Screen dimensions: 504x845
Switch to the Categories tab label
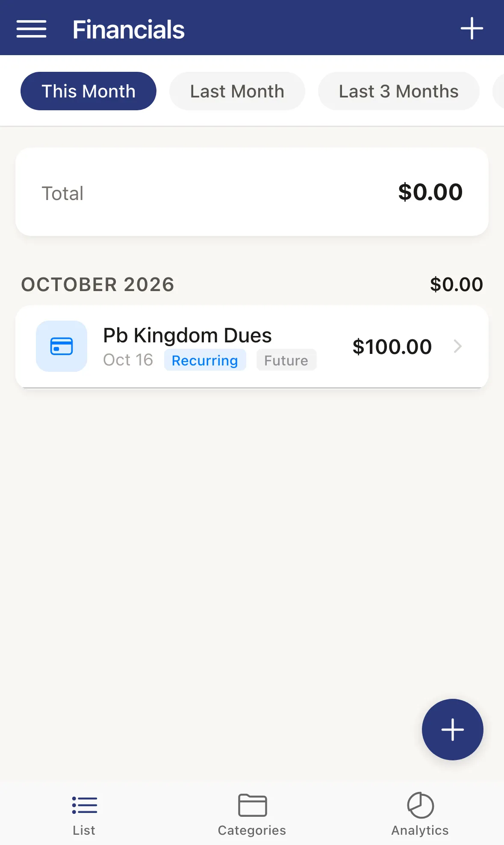click(x=252, y=830)
